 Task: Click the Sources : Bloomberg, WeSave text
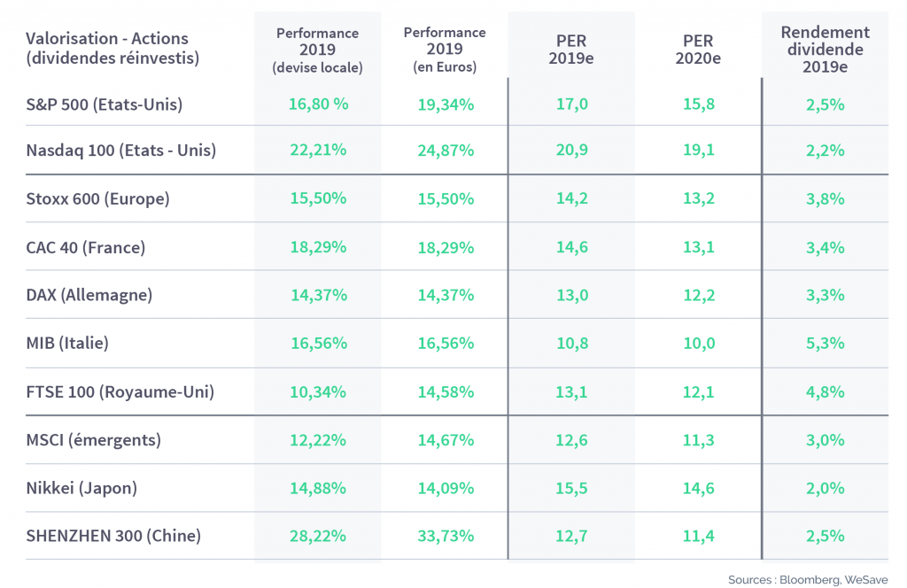click(808, 579)
